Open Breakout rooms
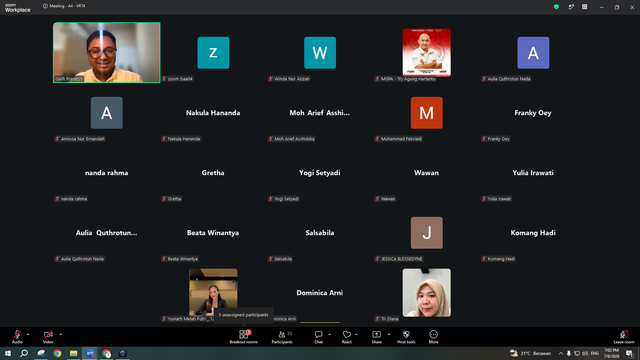Image resolution: width=640 pixels, height=360 pixels. click(244, 337)
